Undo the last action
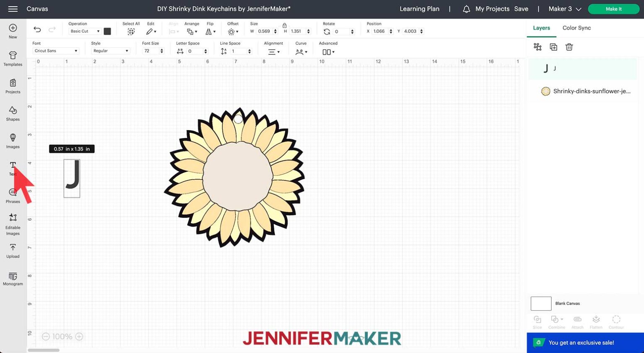644x353 pixels. tap(37, 29)
